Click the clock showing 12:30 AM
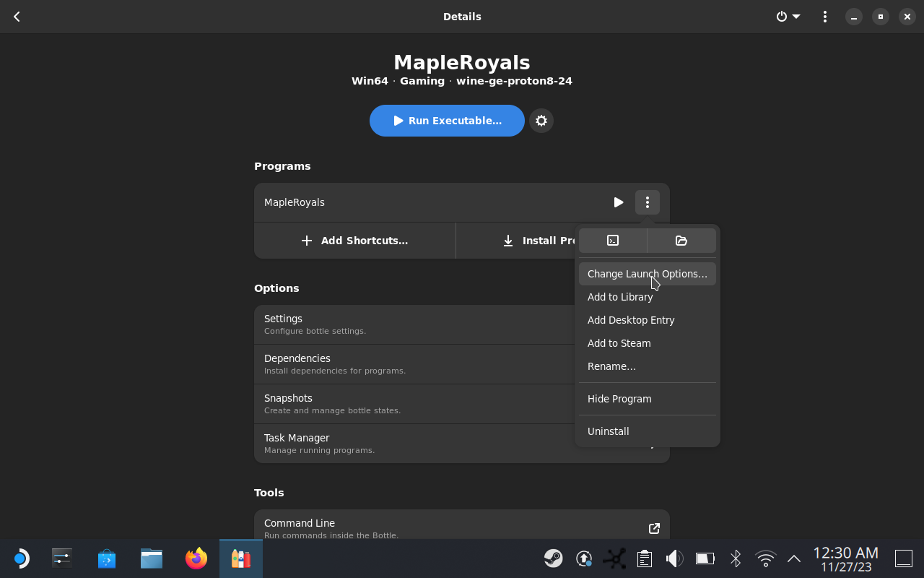Viewport: 924px width, 578px height. [846, 559]
